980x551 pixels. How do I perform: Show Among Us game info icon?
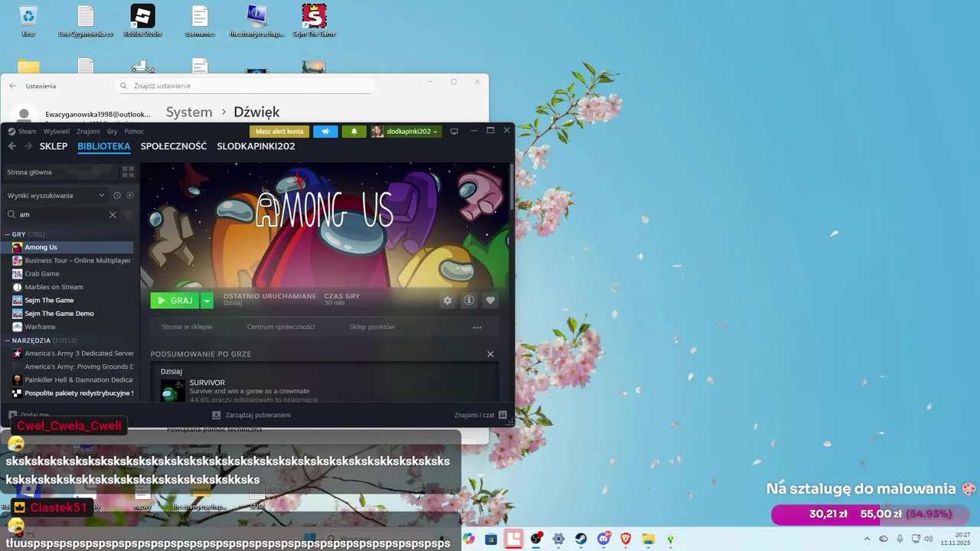[x=469, y=301]
